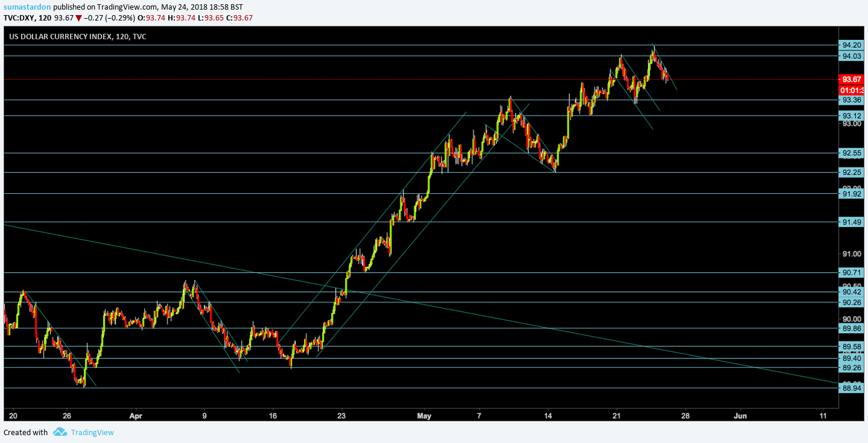Click the 01:01 countdown timer label

pyautogui.click(x=852, y=91)
